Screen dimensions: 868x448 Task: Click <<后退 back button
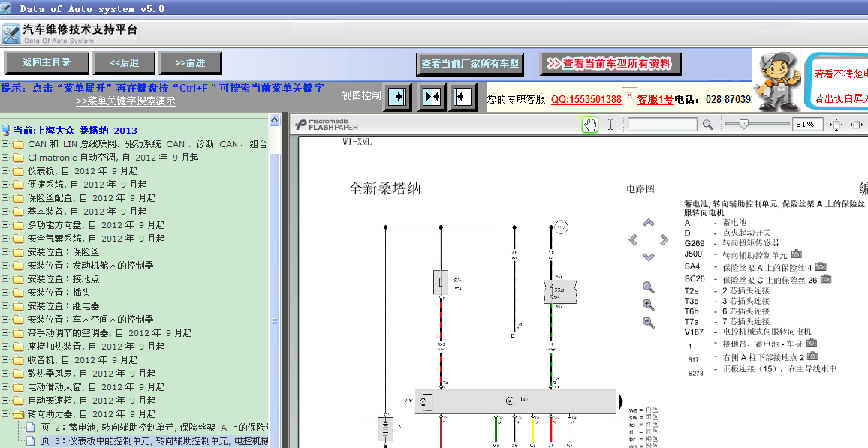pos(124,63)
